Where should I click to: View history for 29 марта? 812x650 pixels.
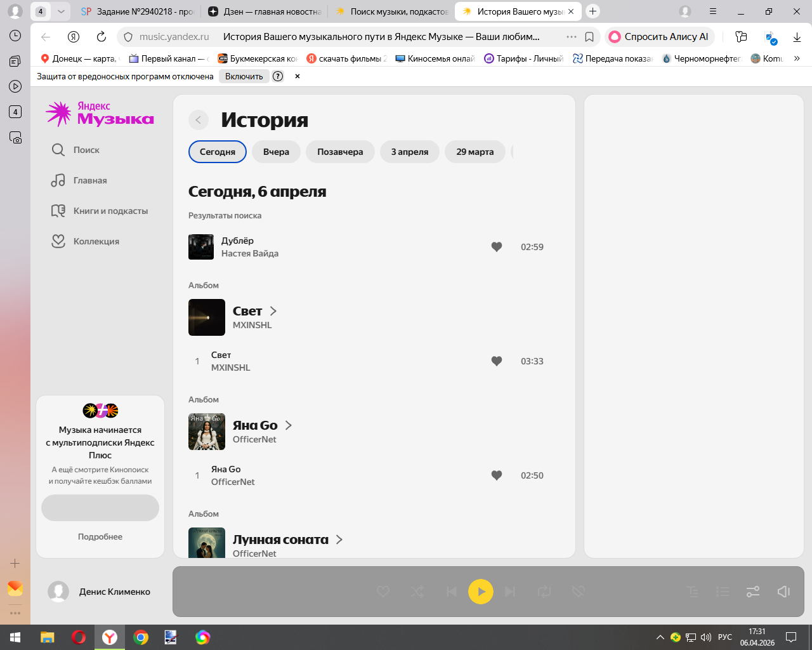tap(475, 152)
